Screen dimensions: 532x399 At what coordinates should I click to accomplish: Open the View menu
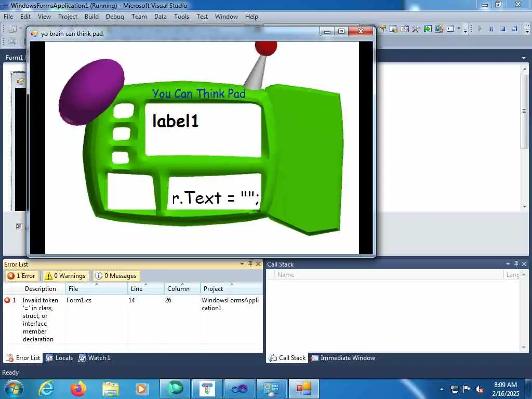coord(44,16)
